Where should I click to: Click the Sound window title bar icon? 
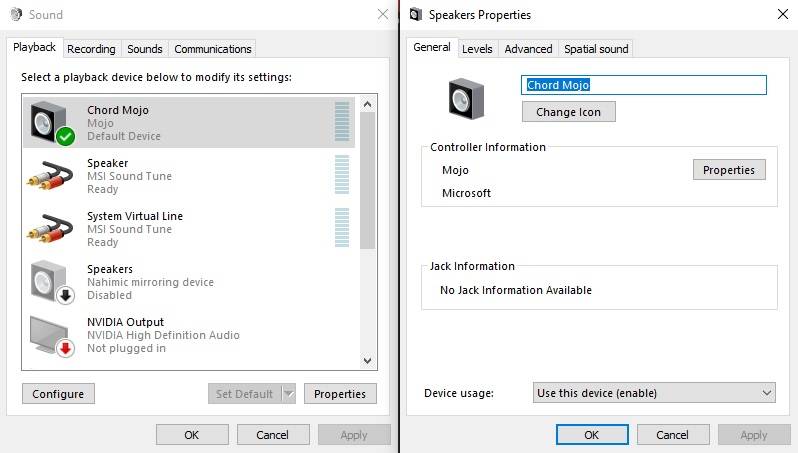tap(16, 14)
